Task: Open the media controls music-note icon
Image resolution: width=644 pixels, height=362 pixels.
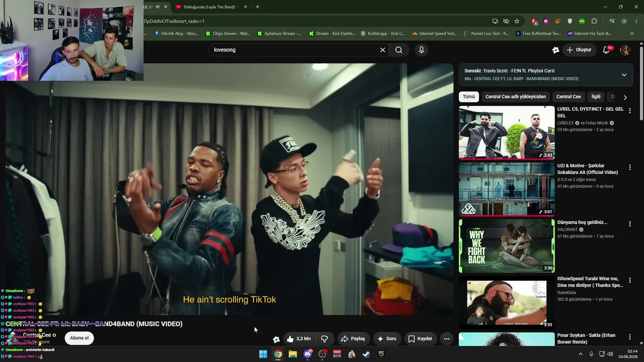Action: pos(612,21)
